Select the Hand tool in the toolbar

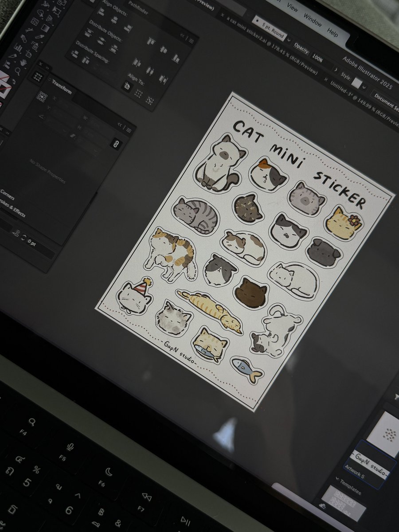[x=23, y=63]
